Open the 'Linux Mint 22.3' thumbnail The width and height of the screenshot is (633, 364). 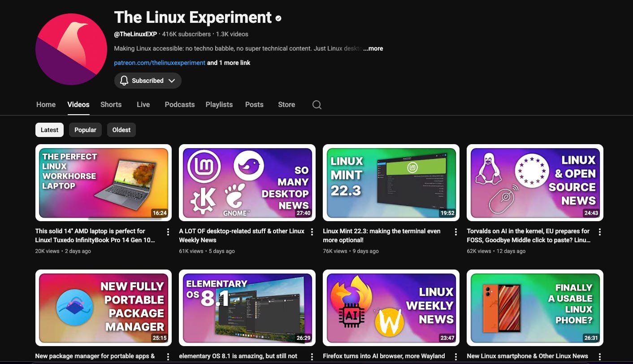391,183
